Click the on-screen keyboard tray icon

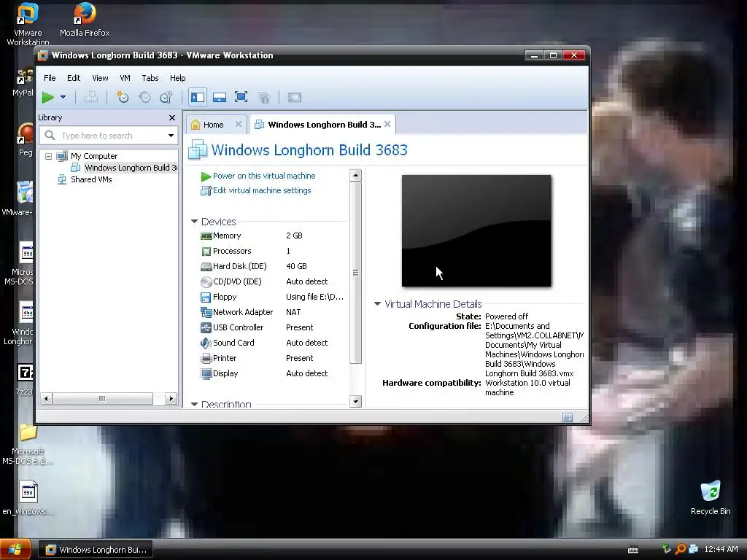[x=633, y=550]
